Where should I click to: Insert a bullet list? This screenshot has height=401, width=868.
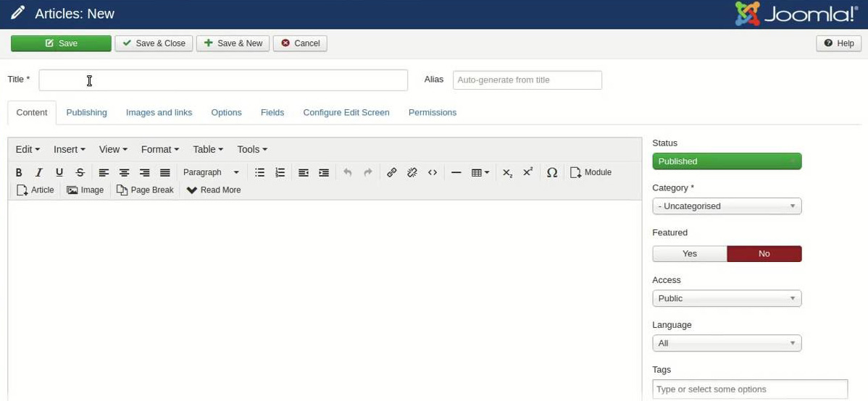pyautogui.click(x=259, y=172)
